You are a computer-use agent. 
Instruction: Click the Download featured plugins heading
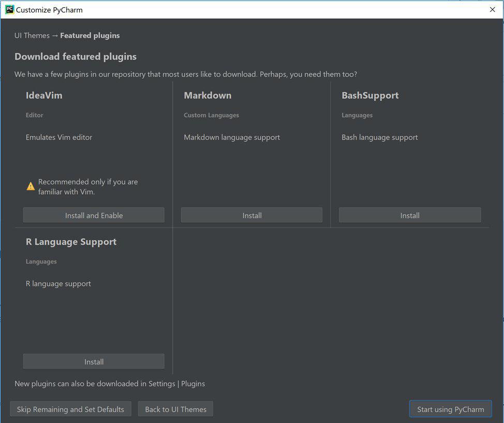click(76, 56)
